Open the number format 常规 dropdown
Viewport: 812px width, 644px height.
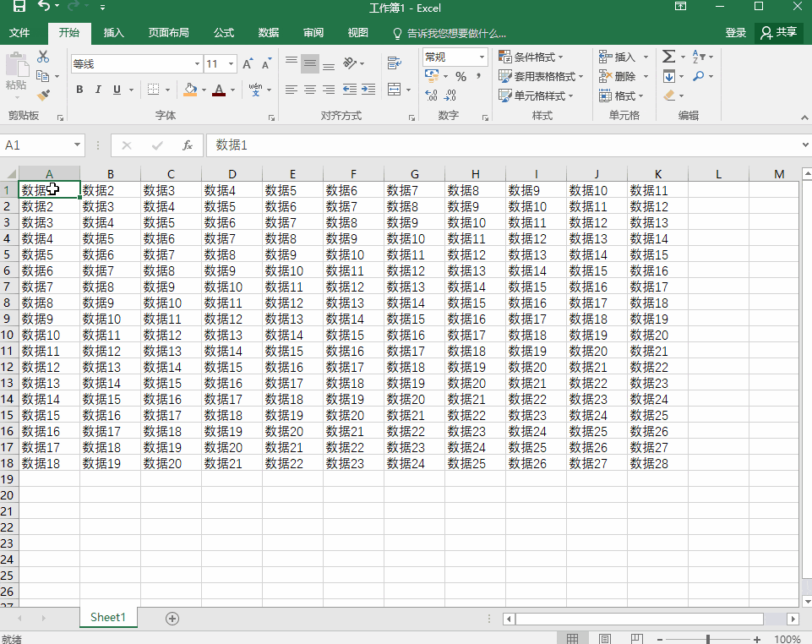click(482, 57)
